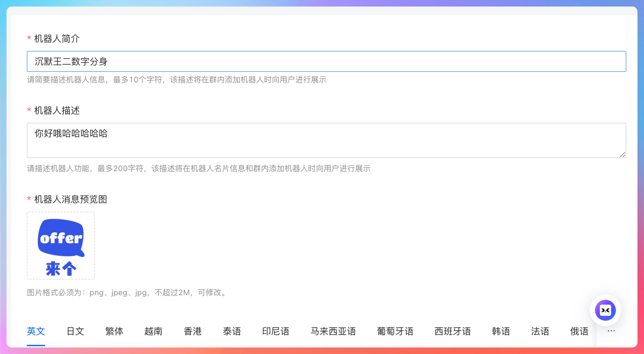Switch to the 日文 tab
Viewport: 644px width, 354px height.
tap(75, 331)
